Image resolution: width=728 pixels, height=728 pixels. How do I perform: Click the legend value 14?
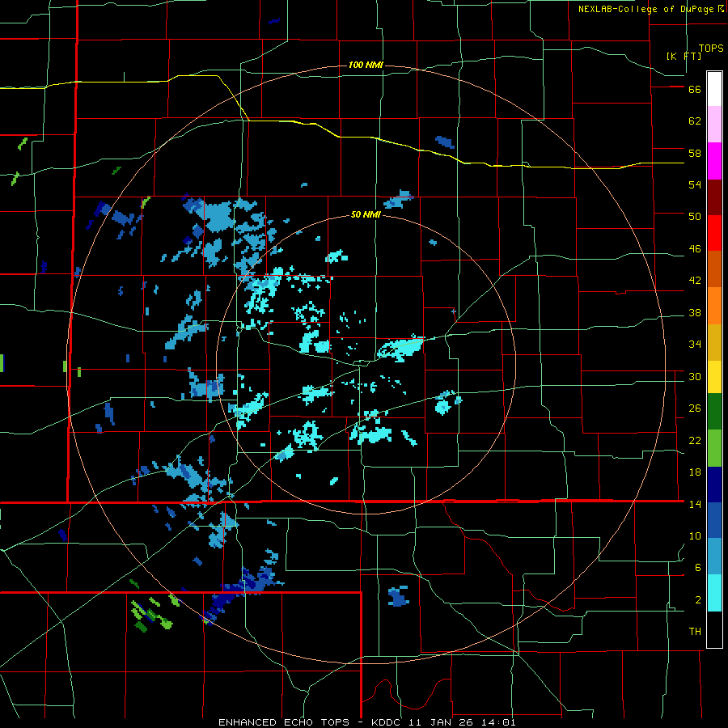pyautogui.click(x=695, y=504)
